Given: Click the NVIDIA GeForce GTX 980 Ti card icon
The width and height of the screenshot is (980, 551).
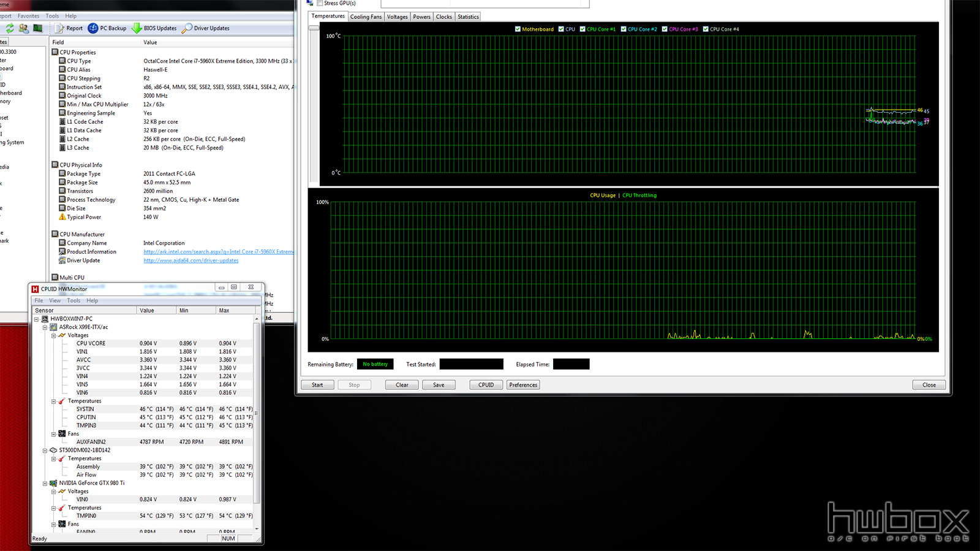Looking at the screenshot, I should (x=53, y=483).
